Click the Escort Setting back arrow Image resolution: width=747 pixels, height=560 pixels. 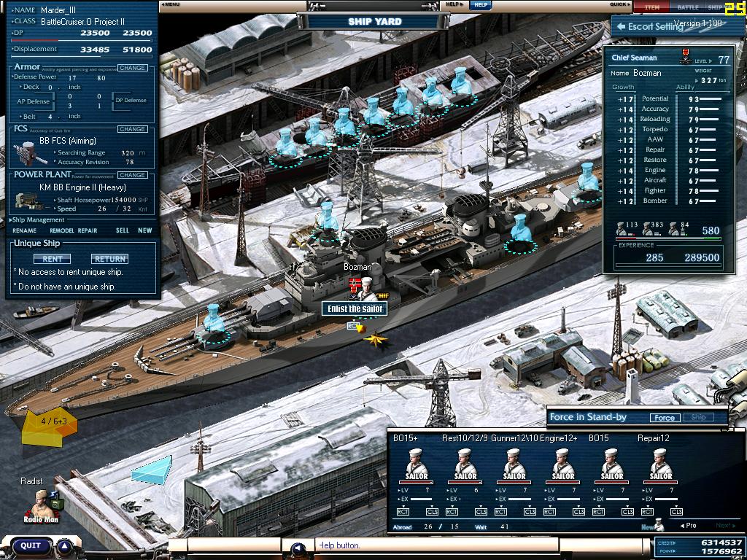tap(621, 26)
